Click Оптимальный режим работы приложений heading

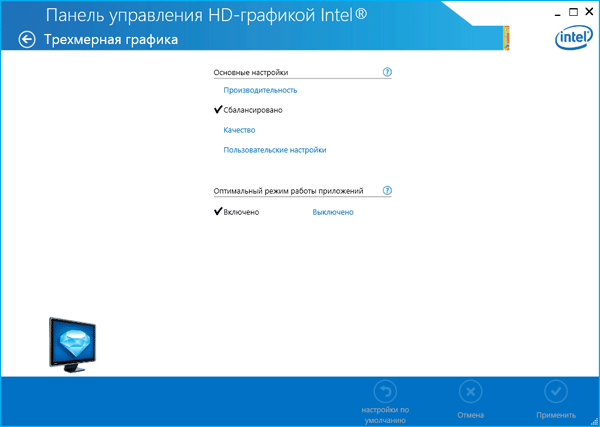point(289,191)
